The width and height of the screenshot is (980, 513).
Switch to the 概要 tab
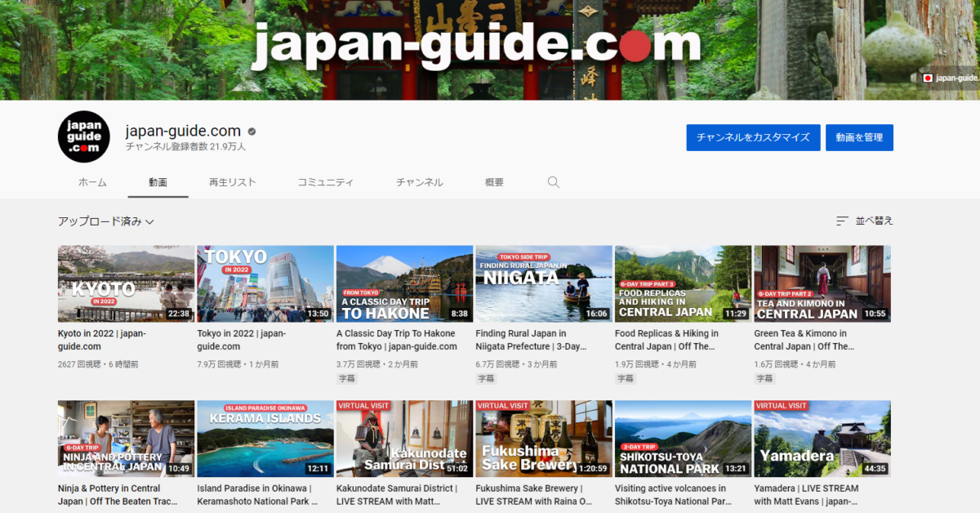pos(494,182)
